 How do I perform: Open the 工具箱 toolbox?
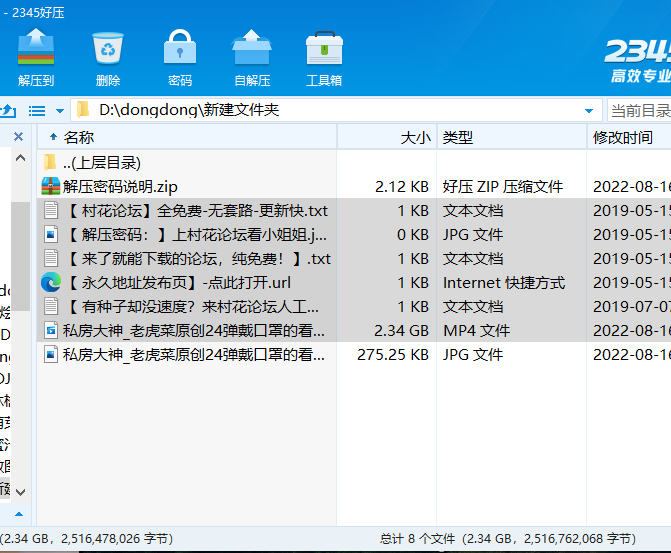(324, 58)
